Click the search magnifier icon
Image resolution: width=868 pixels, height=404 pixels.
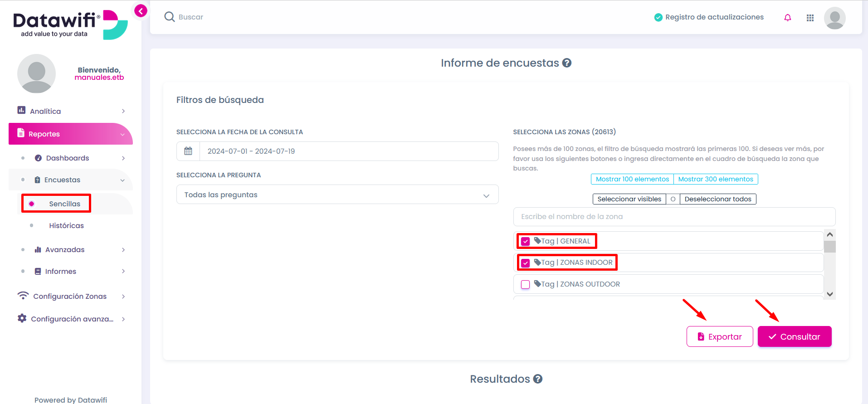170,17
